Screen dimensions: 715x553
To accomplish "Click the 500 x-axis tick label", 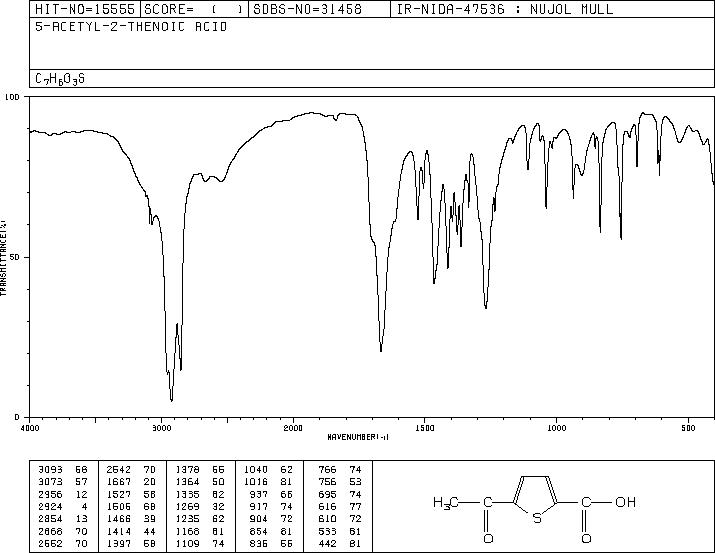I will 688,428.
